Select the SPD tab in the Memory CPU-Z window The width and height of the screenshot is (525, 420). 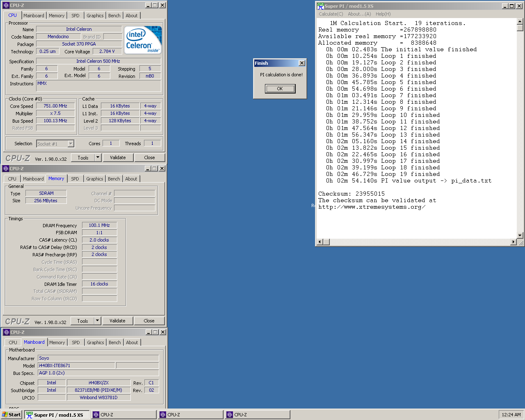pos(75,179)
